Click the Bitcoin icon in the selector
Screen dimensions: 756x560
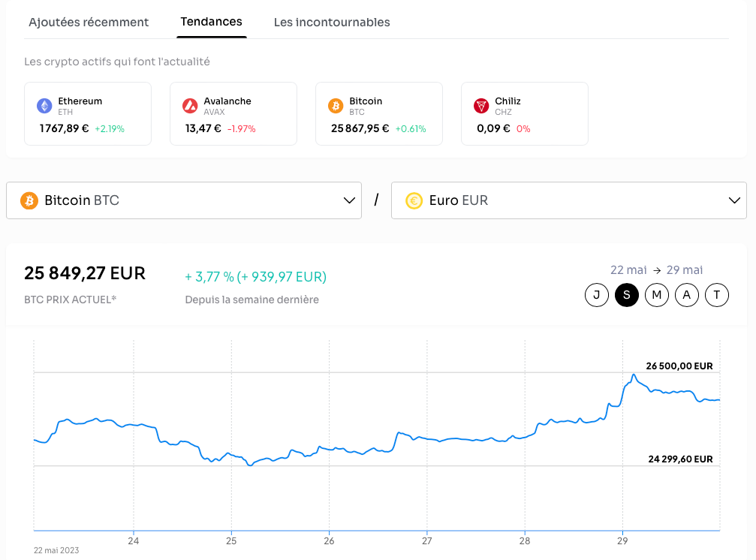[x=29, y=200]
